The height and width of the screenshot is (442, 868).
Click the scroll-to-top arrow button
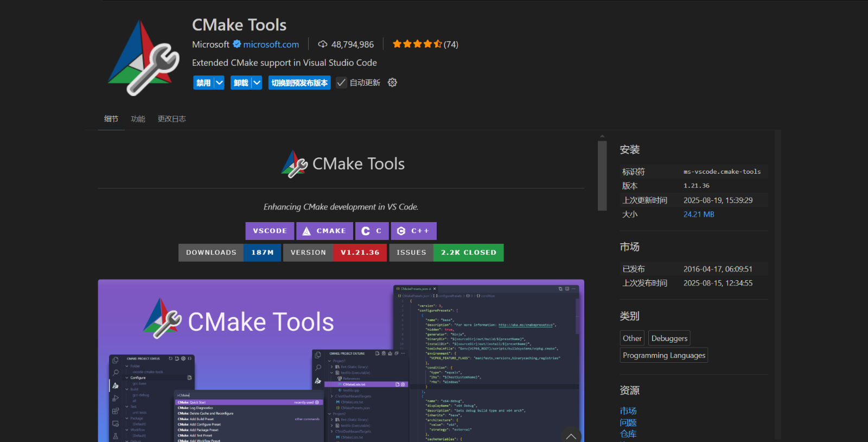coord(571,436)
